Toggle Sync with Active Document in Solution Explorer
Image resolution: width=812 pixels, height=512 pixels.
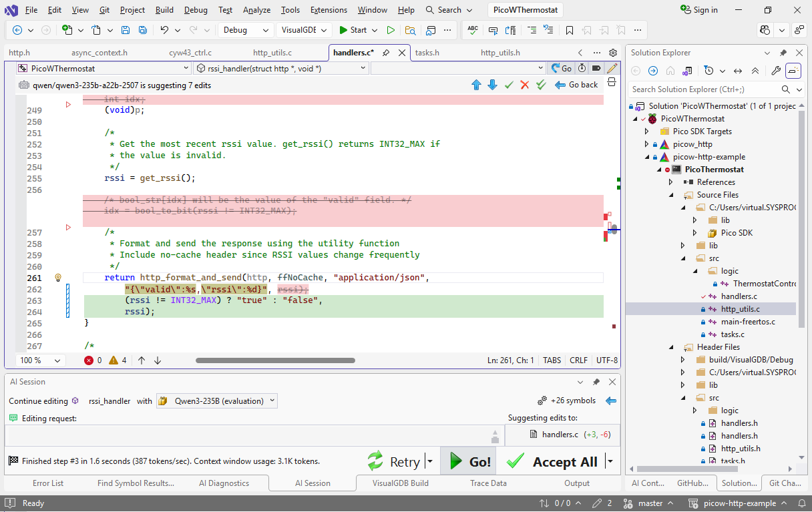pyautogui.click(x=738, y=71)
